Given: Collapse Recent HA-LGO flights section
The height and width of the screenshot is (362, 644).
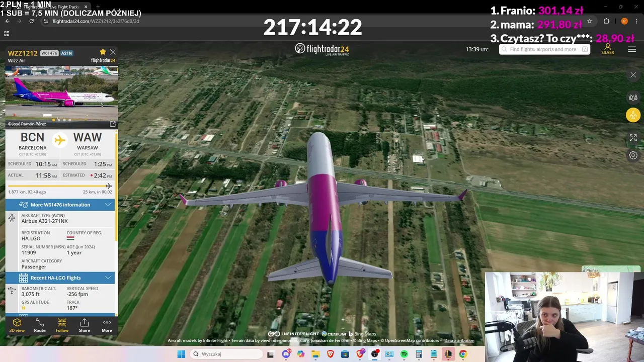Looking at the screenshot, I should pyautogui.click(x=60, y=278).
